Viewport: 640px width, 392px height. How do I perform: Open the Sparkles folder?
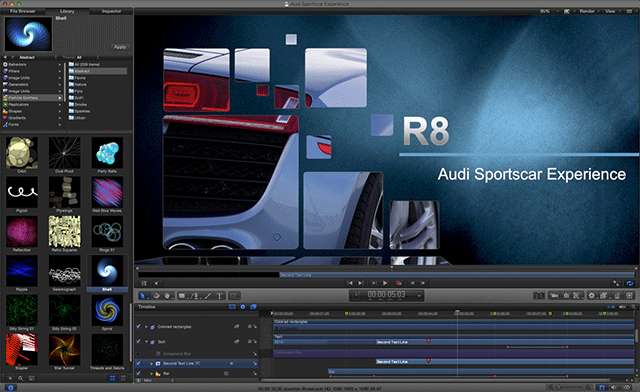click(x=98, y=111)
